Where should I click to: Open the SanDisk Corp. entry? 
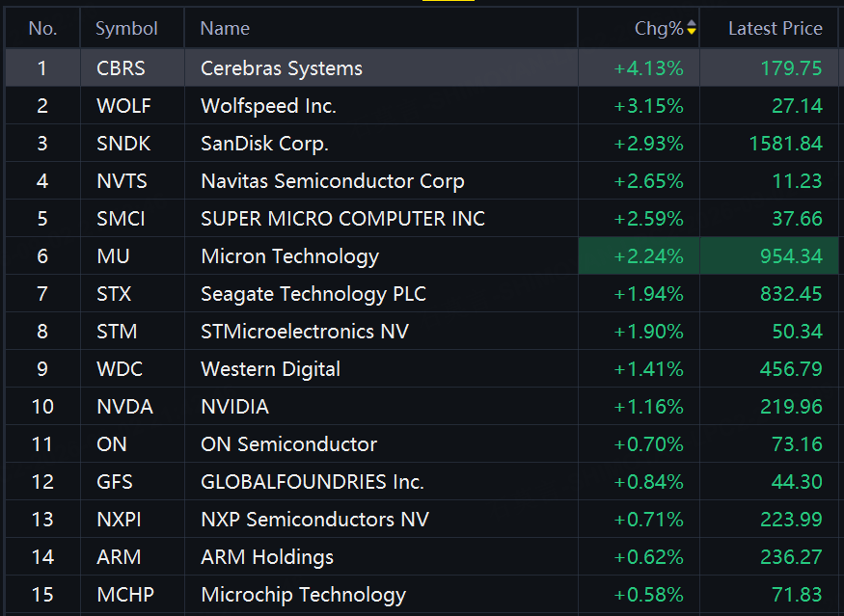[264, 144]
